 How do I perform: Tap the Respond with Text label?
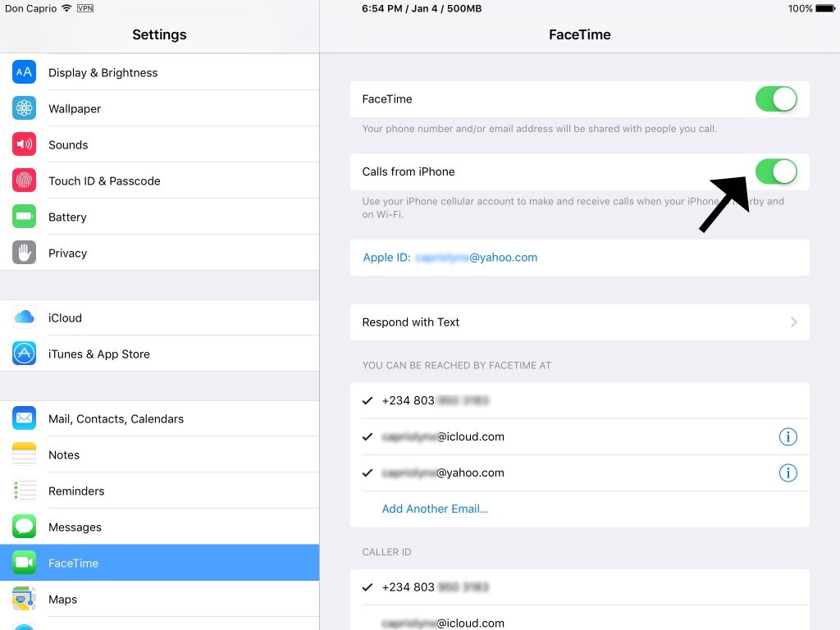(x=411, y=322)
